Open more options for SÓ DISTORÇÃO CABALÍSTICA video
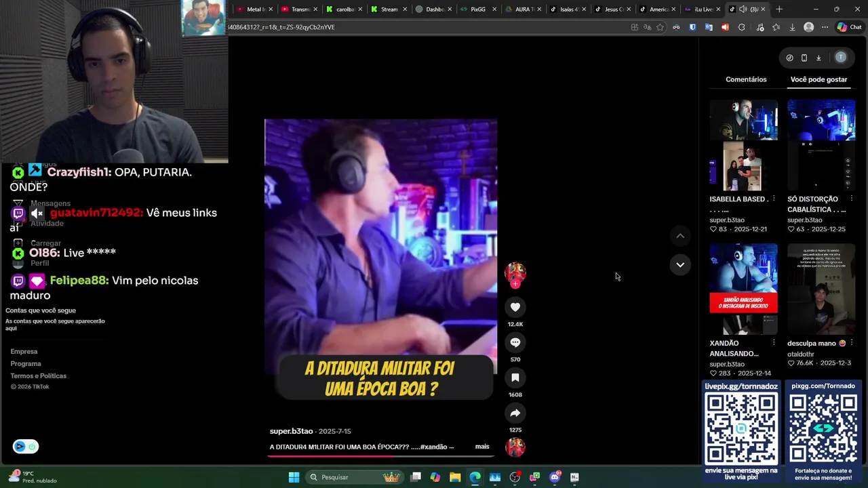868x488 pixels. pyautogui.click(x=852, y=199)
